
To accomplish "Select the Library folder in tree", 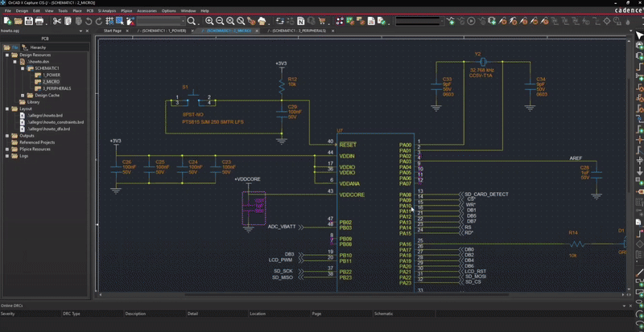I will coord(33,102).
